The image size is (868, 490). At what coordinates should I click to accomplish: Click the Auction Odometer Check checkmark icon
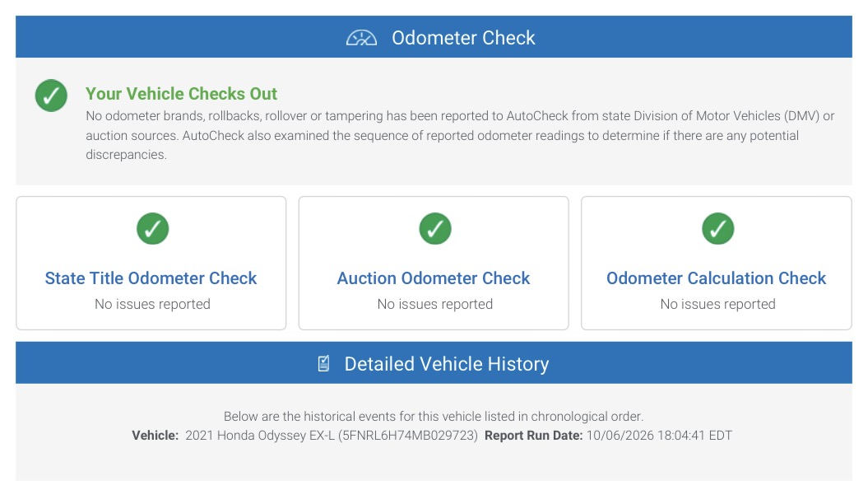click(435, 228)
